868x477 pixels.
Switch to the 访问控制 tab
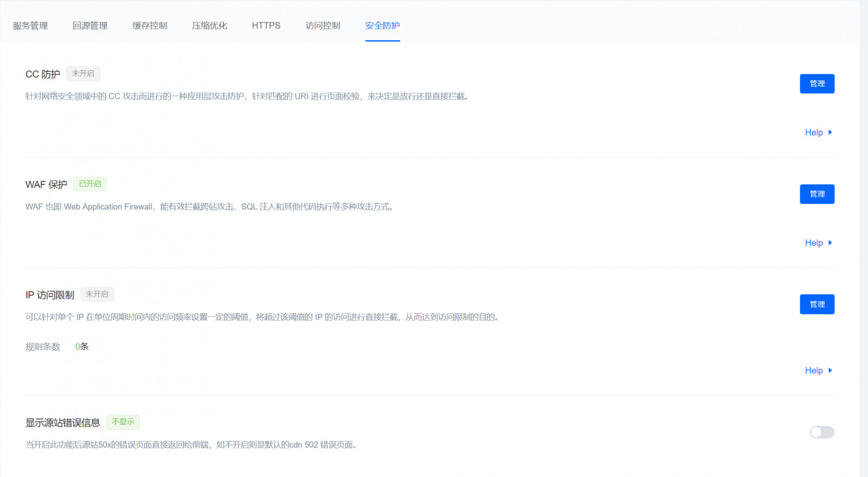(323, 25)
